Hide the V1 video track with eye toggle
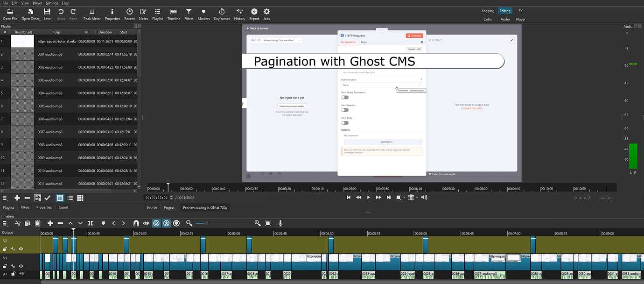 (21, 265)
